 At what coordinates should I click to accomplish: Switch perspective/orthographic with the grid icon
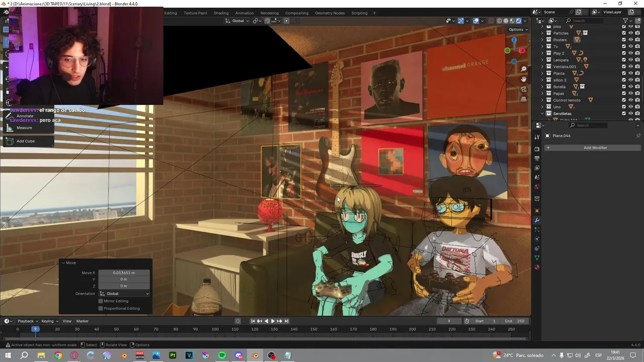(x=524, y=99)
